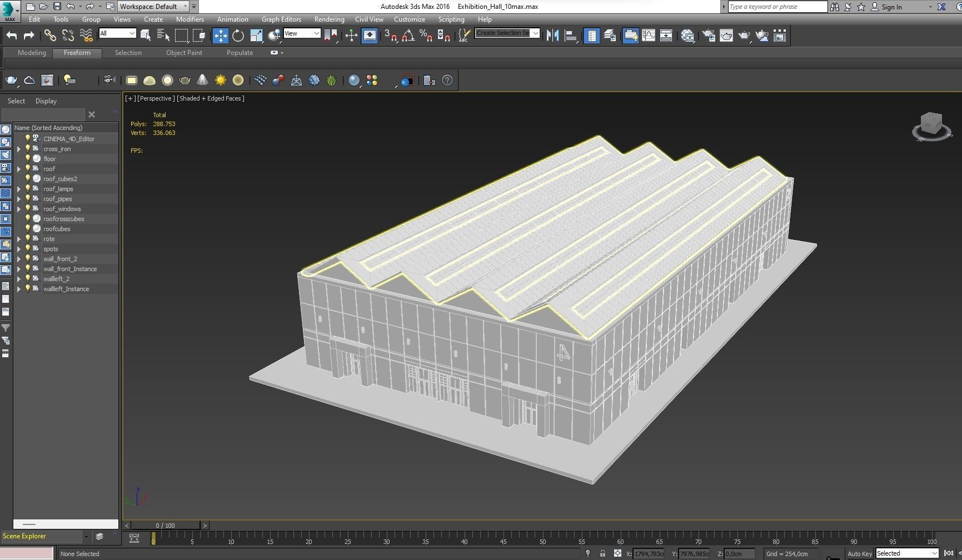Click the keyword search input field

(x=777, y=7)
